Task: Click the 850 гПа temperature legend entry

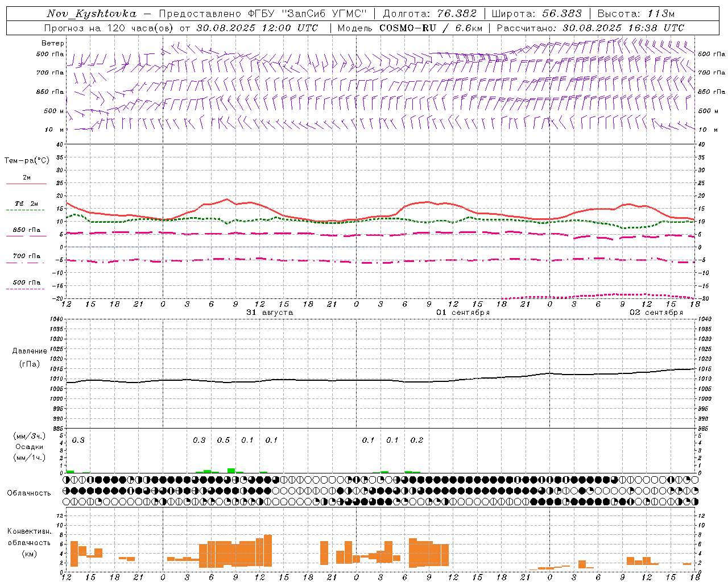Action: [27, 230]
